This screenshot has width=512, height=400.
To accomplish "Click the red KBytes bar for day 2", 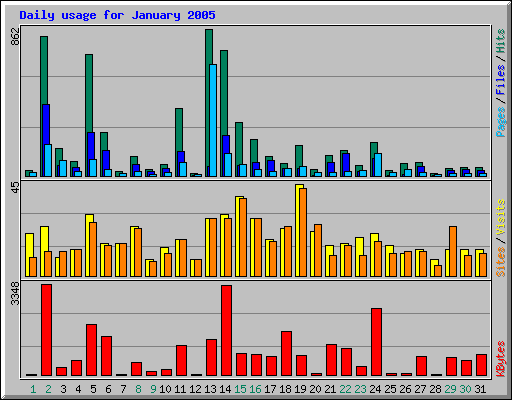I will click(x=46, y=330).
